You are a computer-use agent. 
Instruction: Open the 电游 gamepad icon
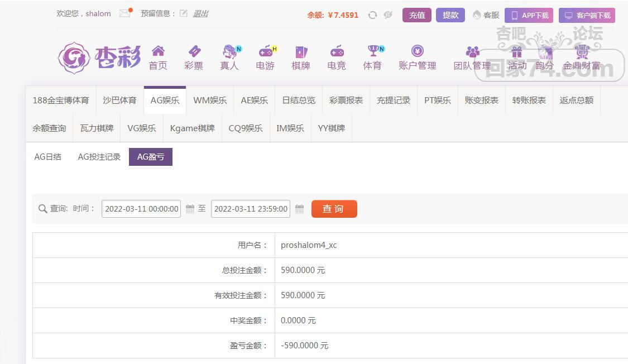click(265, 52)
